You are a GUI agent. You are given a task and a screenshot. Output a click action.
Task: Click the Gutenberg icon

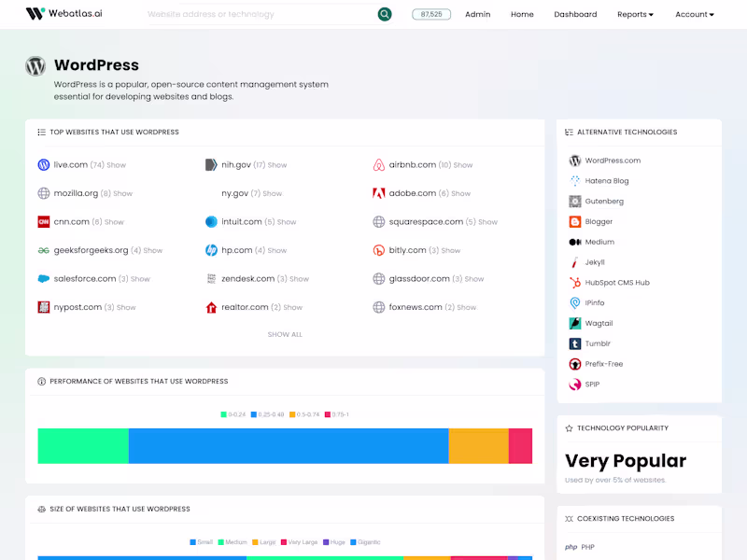575,202
